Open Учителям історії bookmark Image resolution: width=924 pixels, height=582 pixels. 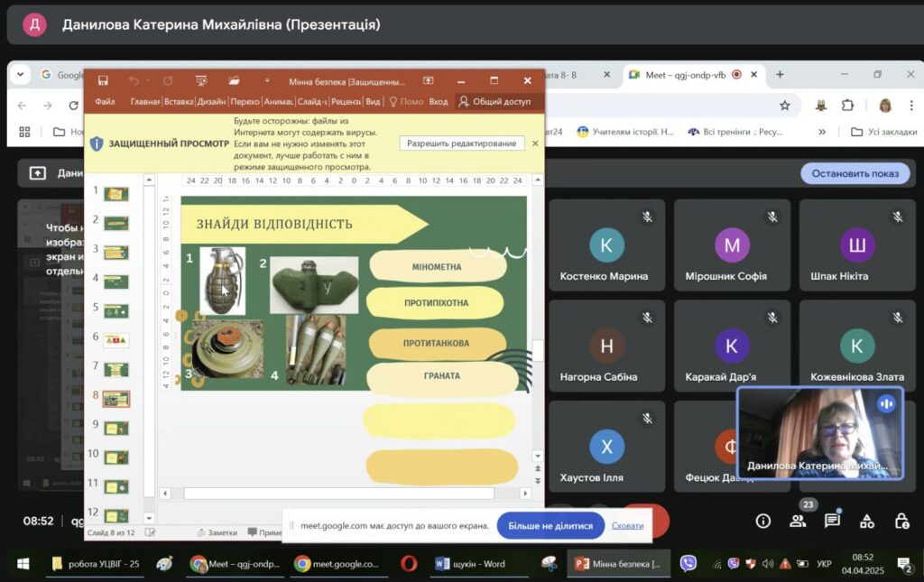click(x=625, y=132)
